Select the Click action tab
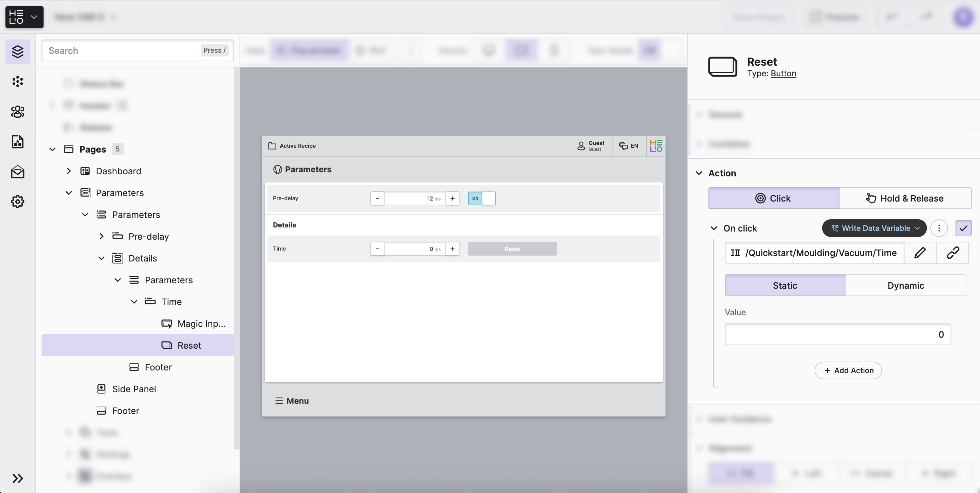 coord(774,198)
